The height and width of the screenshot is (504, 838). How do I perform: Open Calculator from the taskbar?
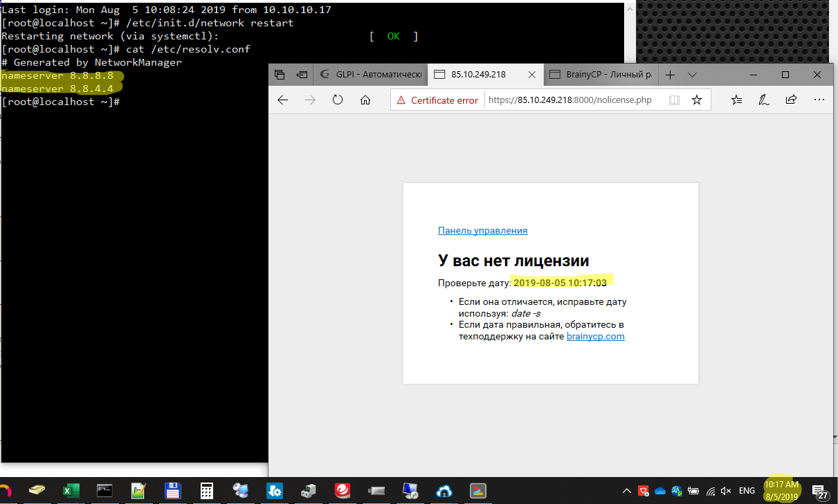click(206, 491)
